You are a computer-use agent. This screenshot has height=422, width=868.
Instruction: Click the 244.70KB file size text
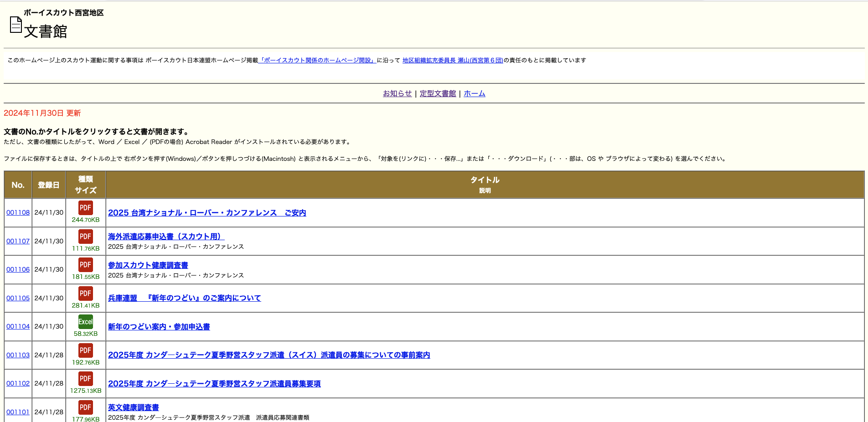click(86, 220)
